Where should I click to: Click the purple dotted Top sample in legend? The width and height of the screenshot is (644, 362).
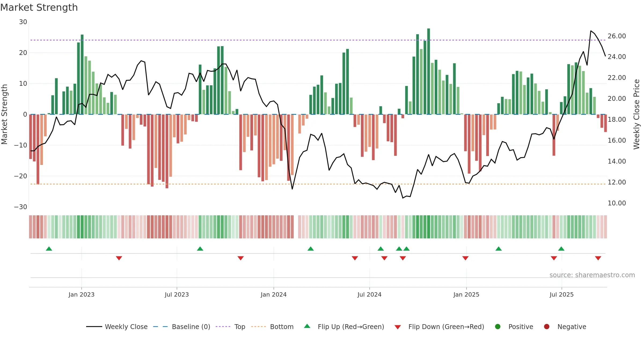tap(223, 327)
